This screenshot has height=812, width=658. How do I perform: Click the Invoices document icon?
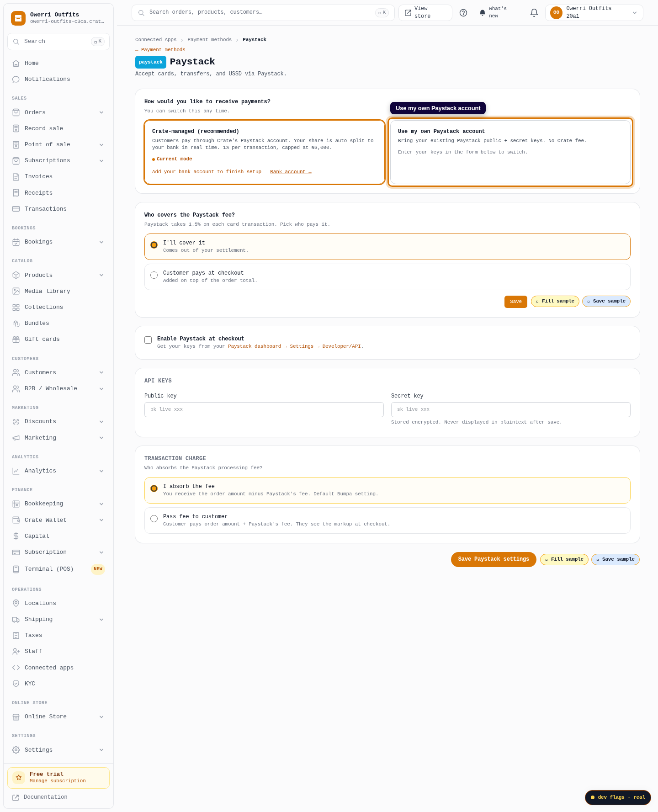coord(16,177)
